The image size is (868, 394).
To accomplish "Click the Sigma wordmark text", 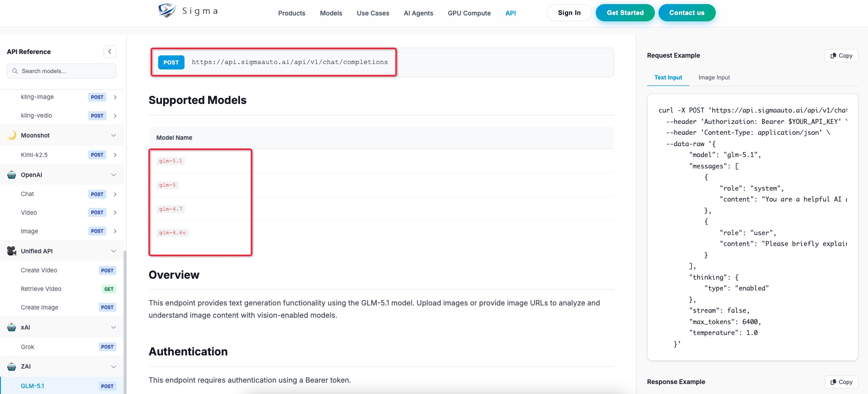I will pos(200,11).
